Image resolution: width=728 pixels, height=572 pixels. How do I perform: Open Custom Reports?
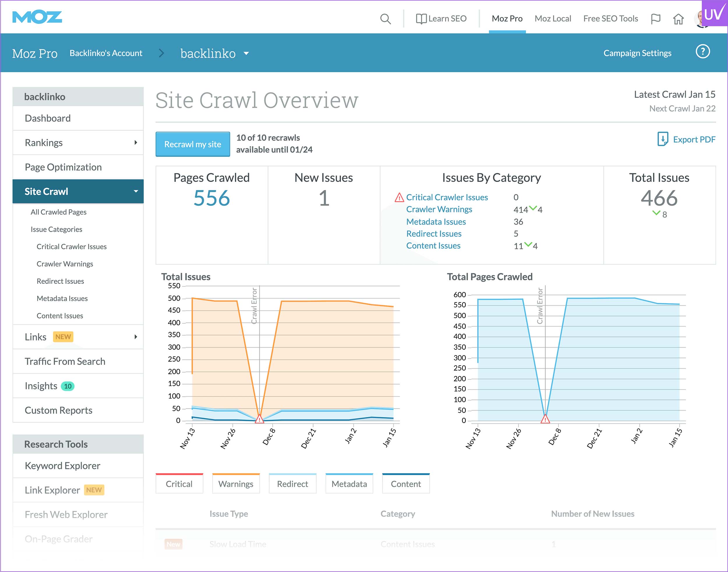(x=78, y=410)
